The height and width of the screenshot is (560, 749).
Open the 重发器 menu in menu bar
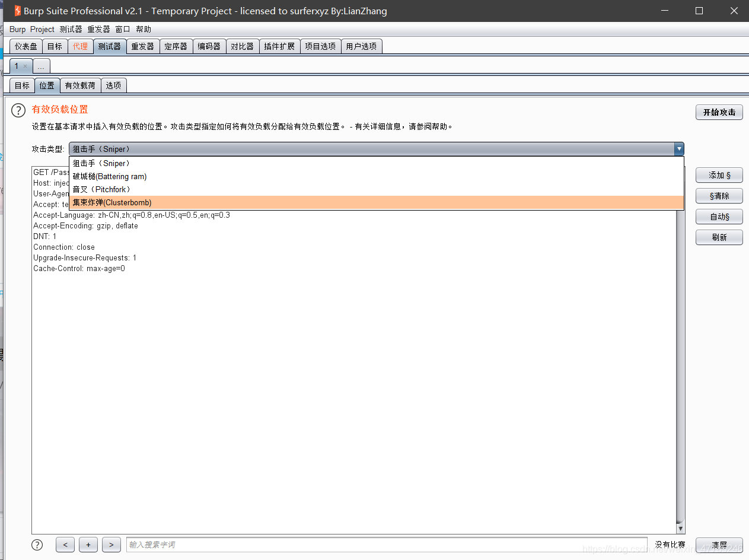click(x=98, y=29)
